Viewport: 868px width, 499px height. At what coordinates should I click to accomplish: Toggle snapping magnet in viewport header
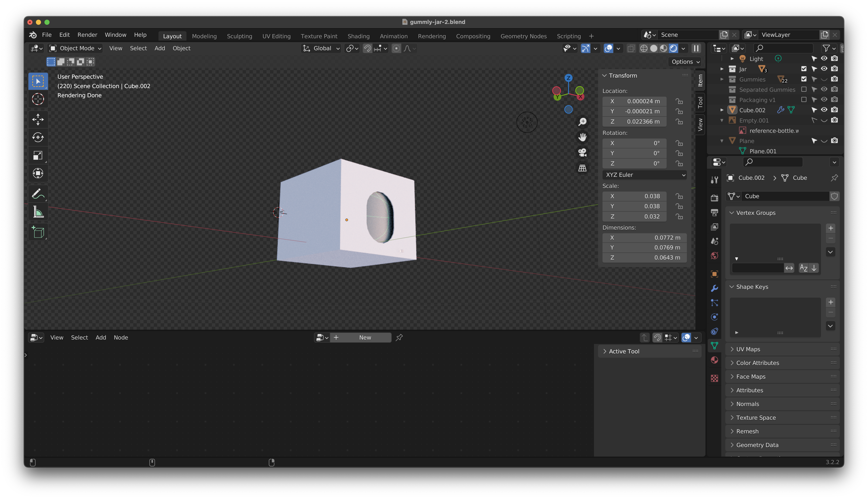367,48
